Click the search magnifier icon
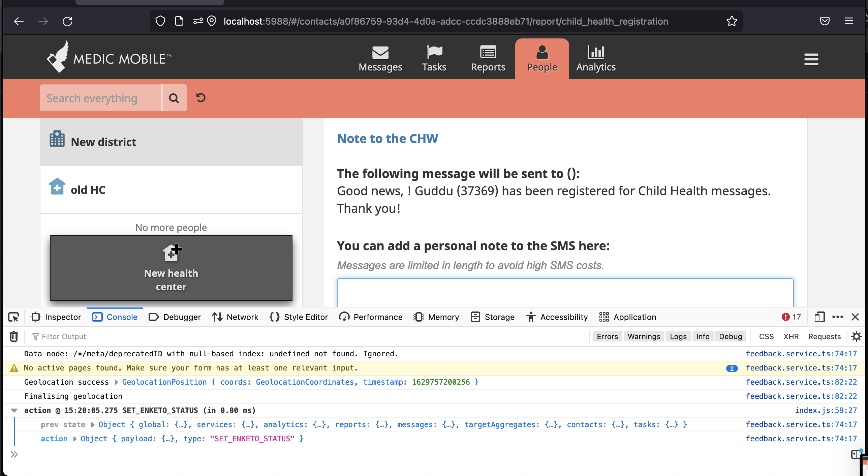The height and width of the screenshot is (476, 868). (x=174, y=98)
